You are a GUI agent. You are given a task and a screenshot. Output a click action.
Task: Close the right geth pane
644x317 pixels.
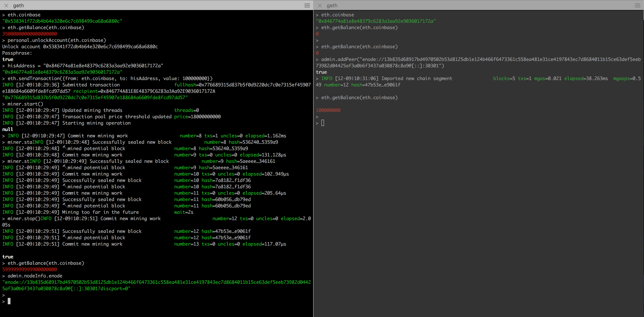click(319, 5)
